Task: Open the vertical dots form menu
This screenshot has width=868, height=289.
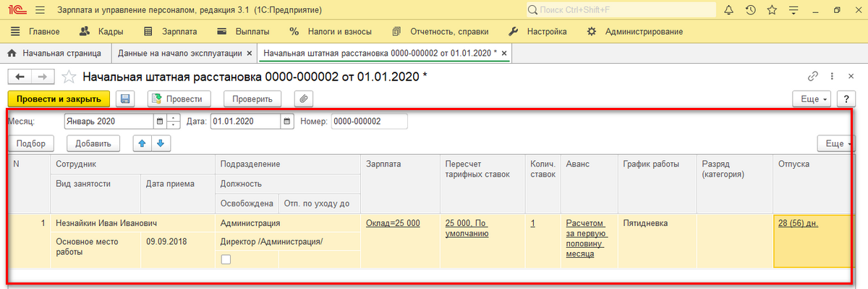Action: coord(833,77)
